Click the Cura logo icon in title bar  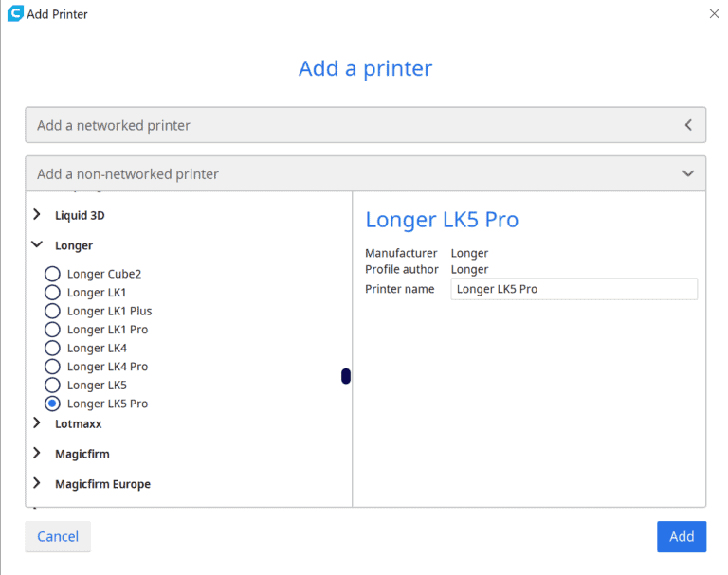coord(15,13)
